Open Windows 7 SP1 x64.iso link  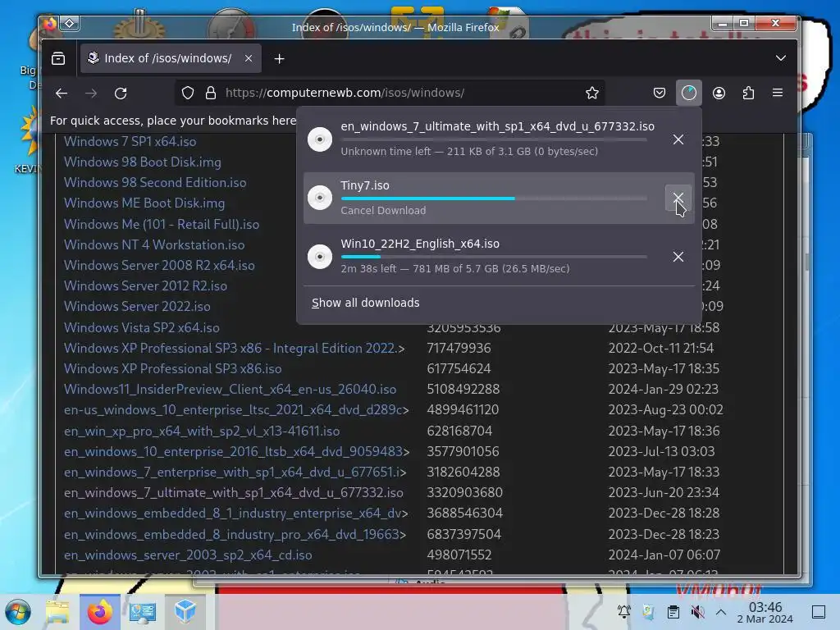coord(130,141)
